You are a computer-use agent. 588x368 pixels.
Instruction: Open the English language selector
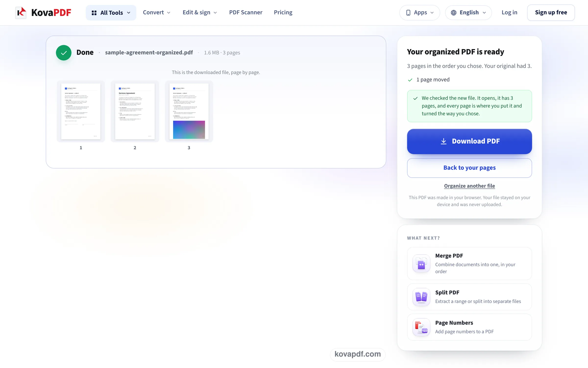[468, 13]
